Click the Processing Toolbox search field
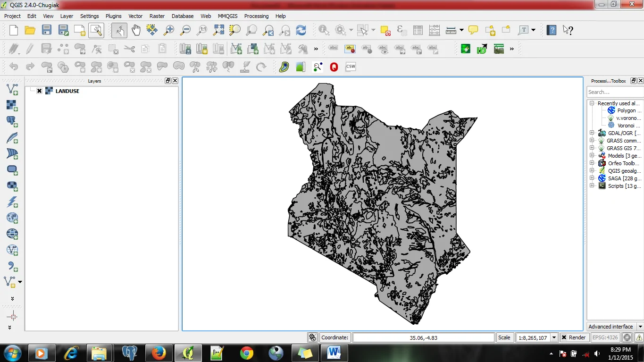This screenshot has height=362, width=644. [613, 92]
